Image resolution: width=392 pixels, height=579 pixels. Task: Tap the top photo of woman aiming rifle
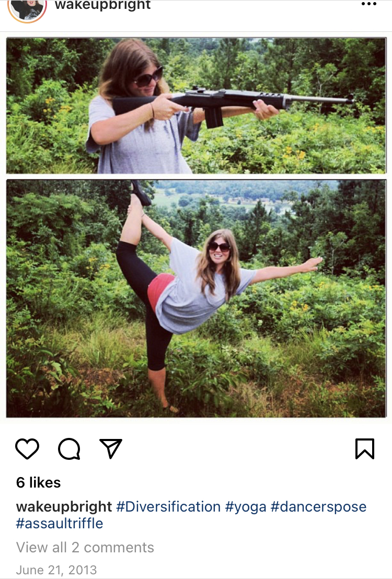tap(196, 106)
